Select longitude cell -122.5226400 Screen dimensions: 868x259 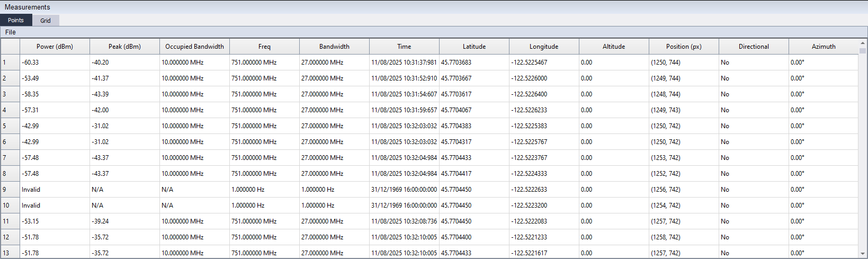click(544, 94)
